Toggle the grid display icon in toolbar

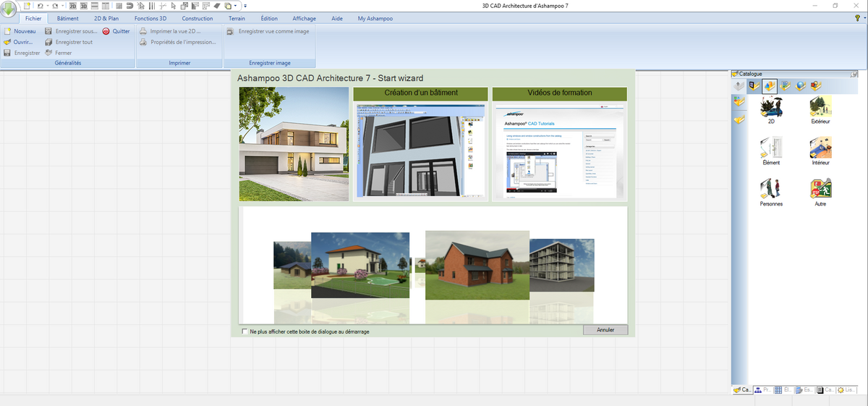pyautogui.click(x=119, y=6)
